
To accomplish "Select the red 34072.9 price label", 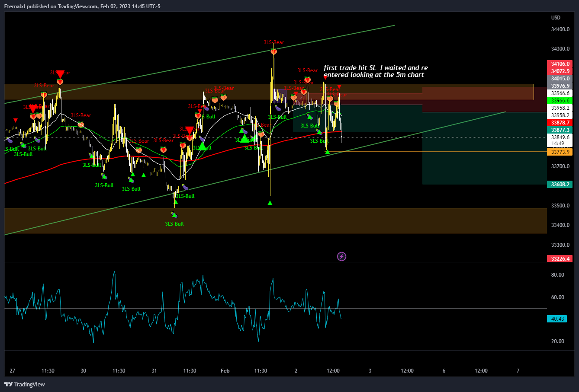I will click(560, 71).
